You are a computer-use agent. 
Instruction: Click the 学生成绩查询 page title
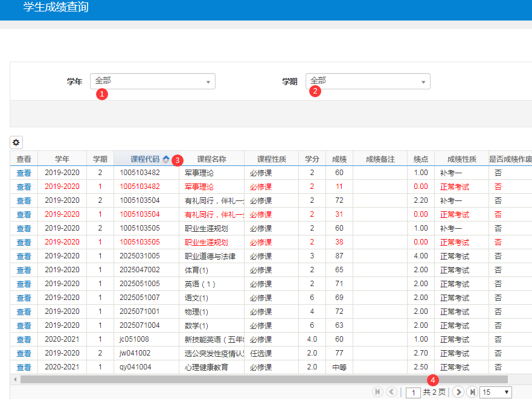[x=56, y=7]
